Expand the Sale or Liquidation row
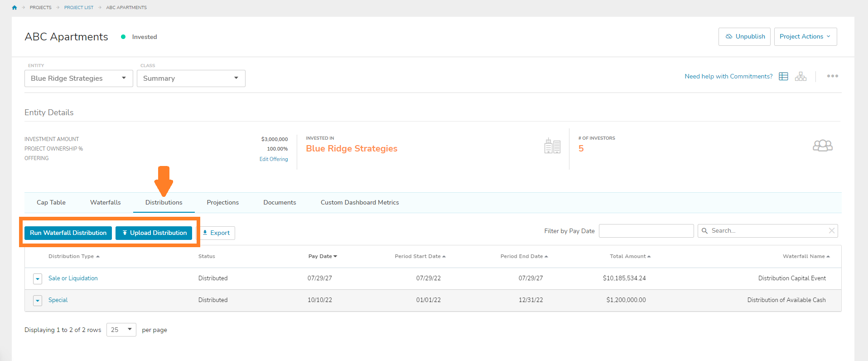 pyautogui.click(x=38, y=278)
